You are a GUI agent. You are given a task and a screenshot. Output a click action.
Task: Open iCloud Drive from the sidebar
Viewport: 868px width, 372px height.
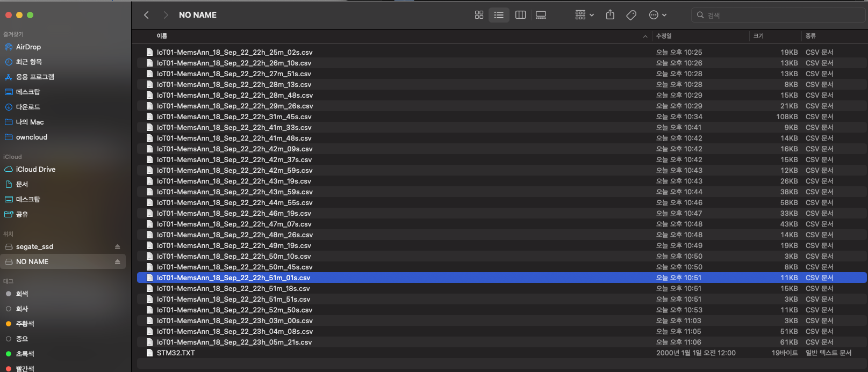tap(35, 170)
